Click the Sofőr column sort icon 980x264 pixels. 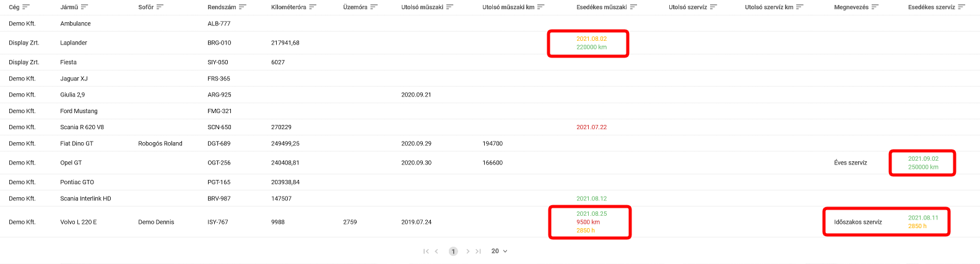[160, 7]
